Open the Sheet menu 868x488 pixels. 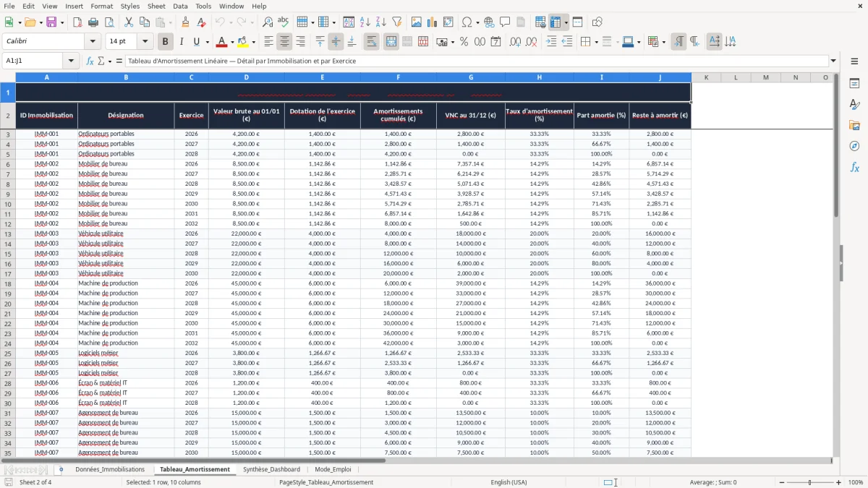[x=156, y=6]
